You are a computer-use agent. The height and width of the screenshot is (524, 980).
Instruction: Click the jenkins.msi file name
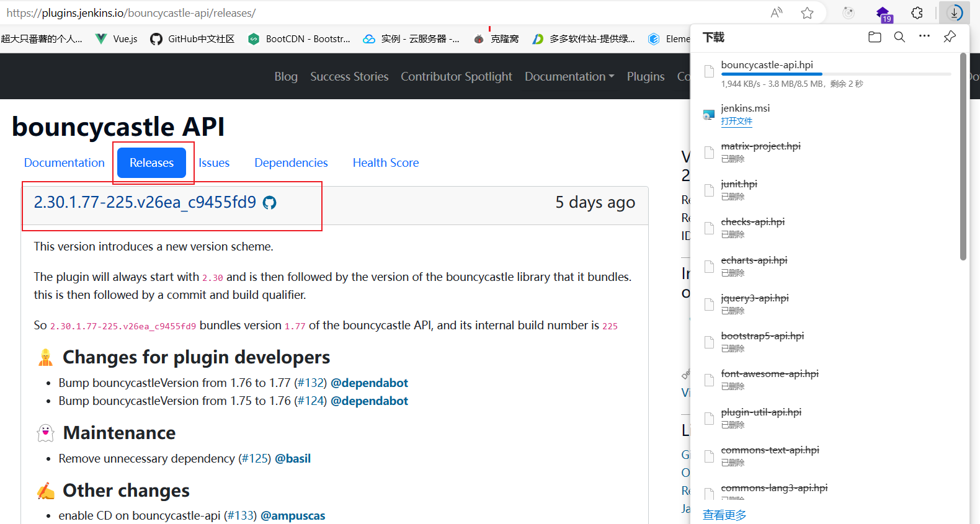[x=745, y=108]
